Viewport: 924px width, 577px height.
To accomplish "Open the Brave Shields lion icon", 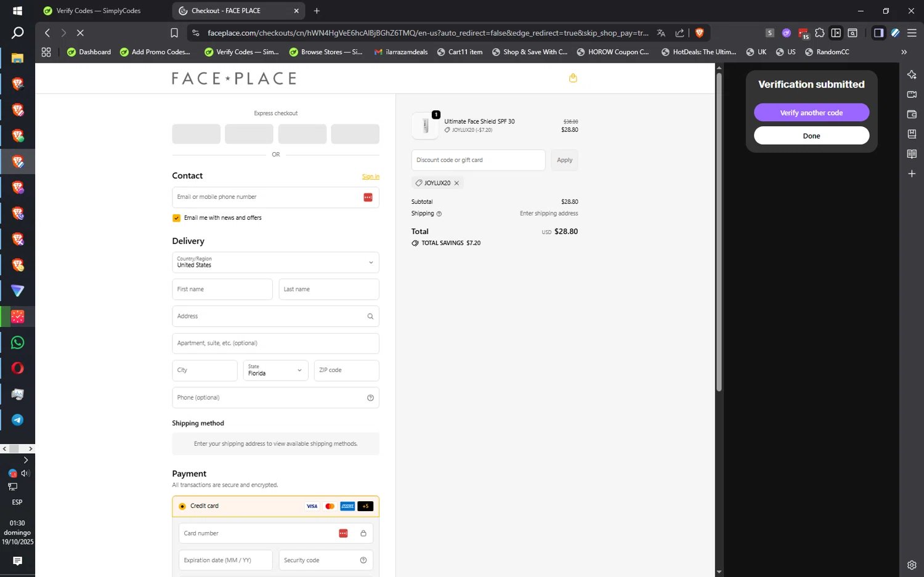I will pyautogui.click(x=699, y=33).
